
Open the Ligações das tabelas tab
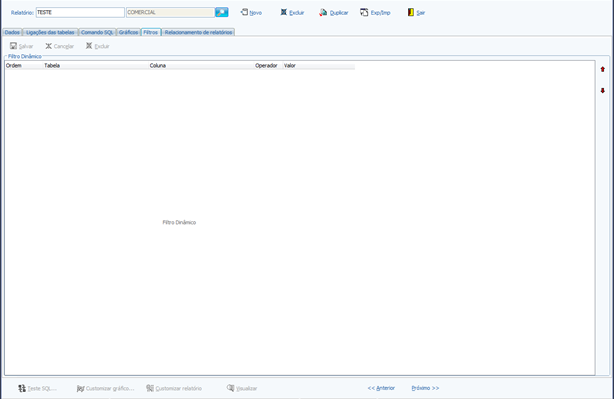pos(50,32)
